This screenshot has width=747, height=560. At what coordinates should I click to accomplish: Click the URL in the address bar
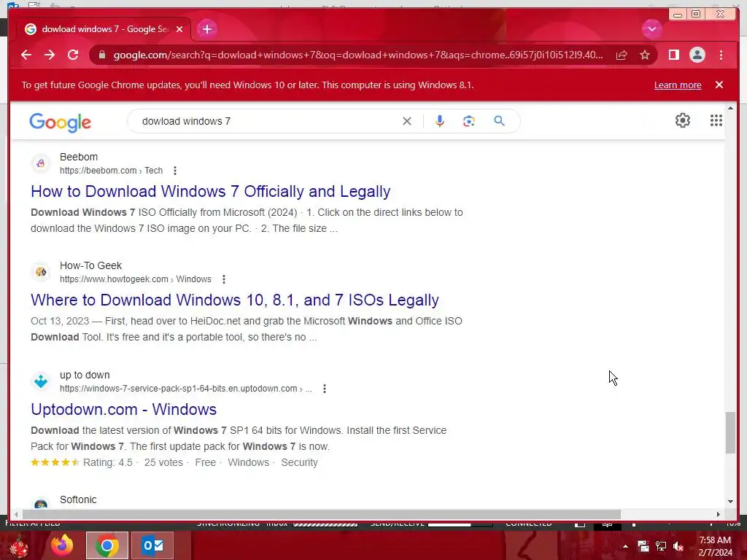point(357,55)
